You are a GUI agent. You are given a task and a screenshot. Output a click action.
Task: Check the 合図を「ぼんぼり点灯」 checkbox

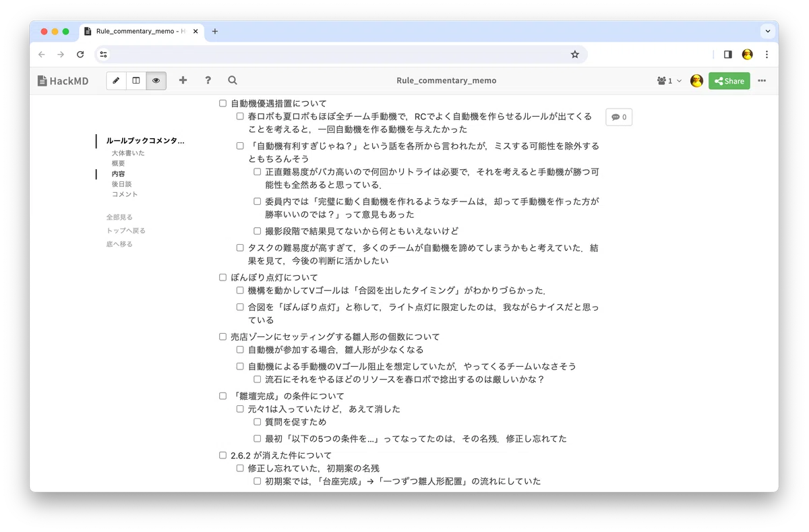pos(240,307)
